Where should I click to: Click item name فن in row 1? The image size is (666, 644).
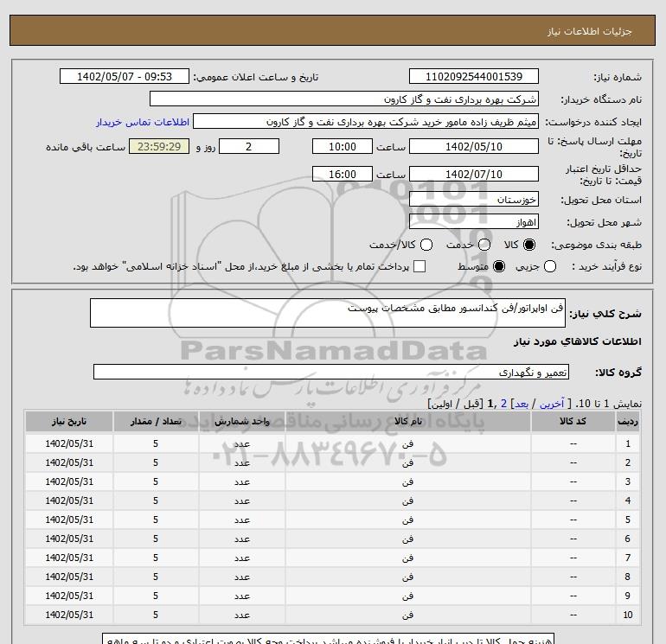(x=407, y=443)
